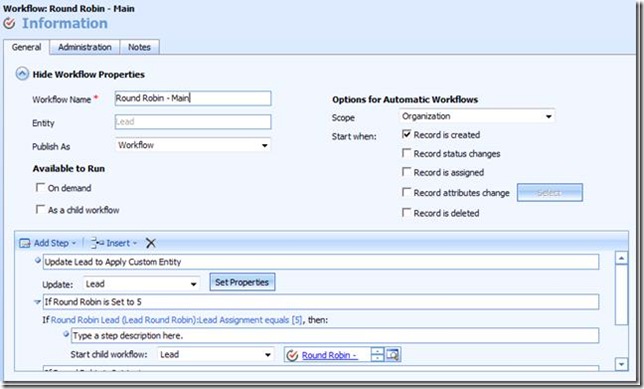Open the Update Lead entity dropdown
The height and width of the screenshot is (389, 644).
141,284
